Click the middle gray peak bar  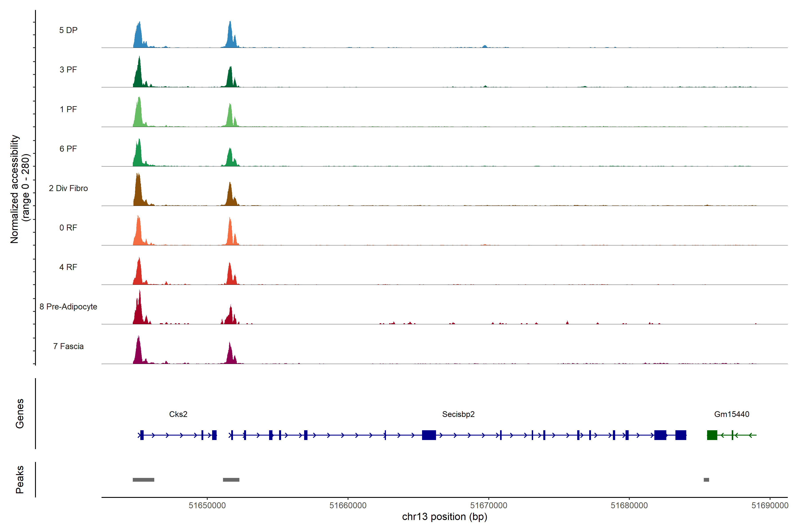[x=231, y=480]
